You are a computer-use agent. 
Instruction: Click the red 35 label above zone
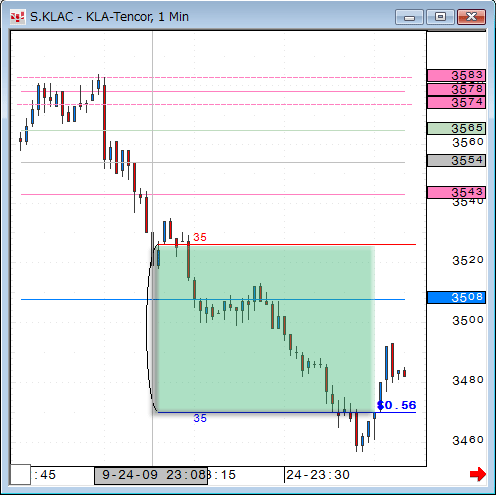pos(200,237)
